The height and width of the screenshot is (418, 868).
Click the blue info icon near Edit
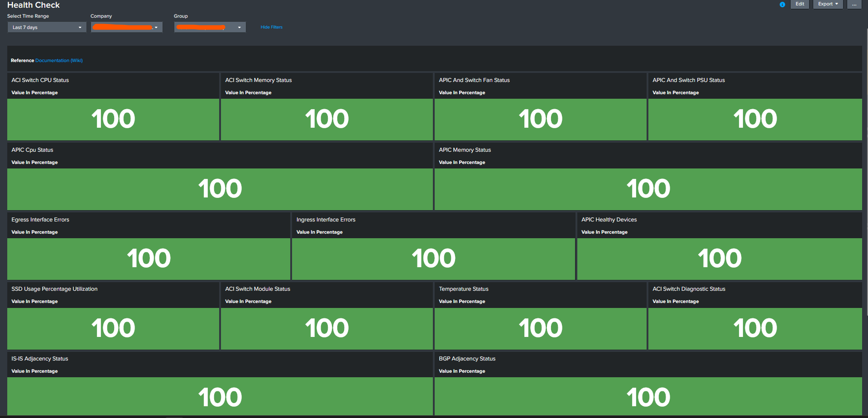(x=782, y=5)
